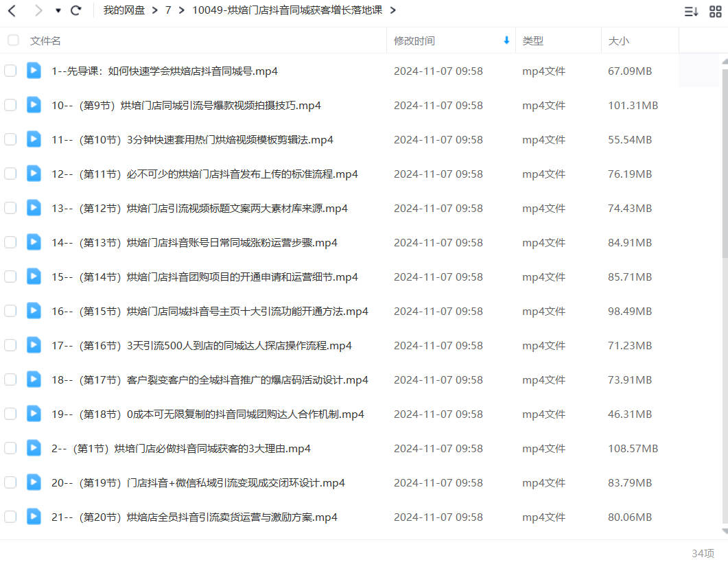Select file 如何快速学会烘焙店抖音同城号.mp4
Image resolution: width=728 pixels, height=562 pixels.
click(165, 71)
